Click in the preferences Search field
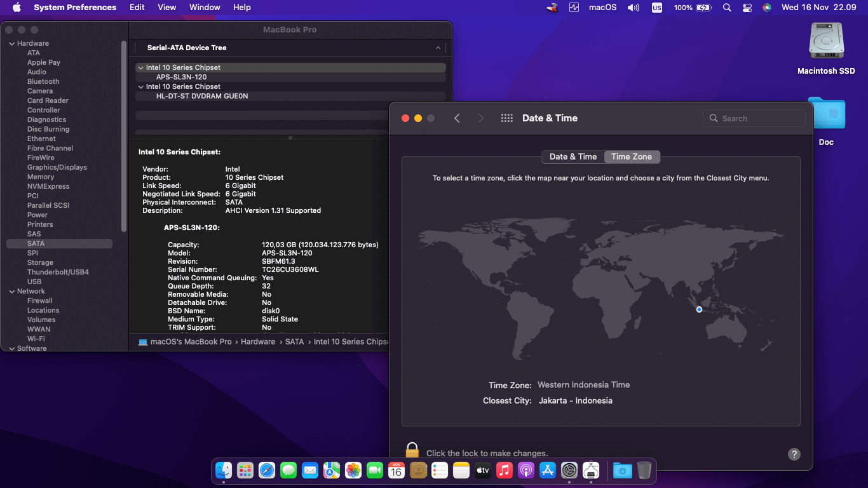 click(x=754, y=118)
